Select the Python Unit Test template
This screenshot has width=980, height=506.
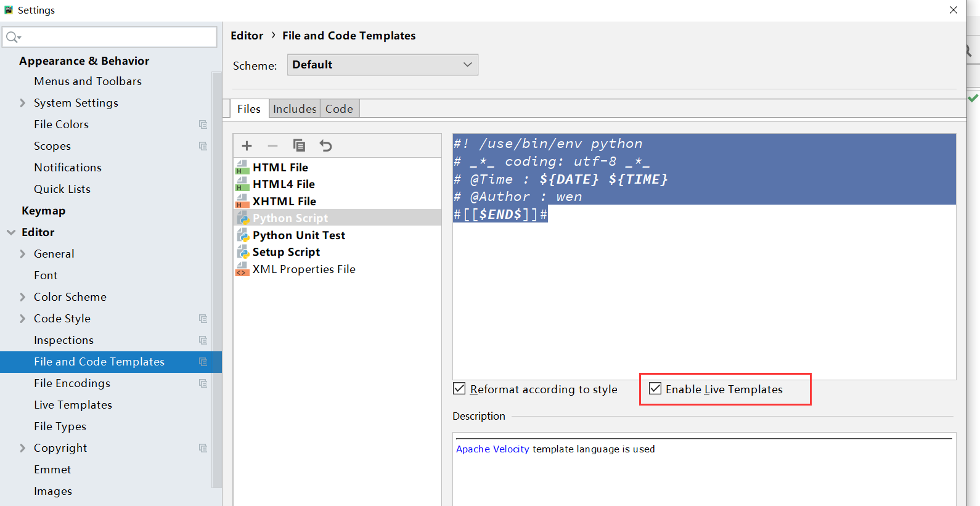pyautogui.click(x=298, y=235)
